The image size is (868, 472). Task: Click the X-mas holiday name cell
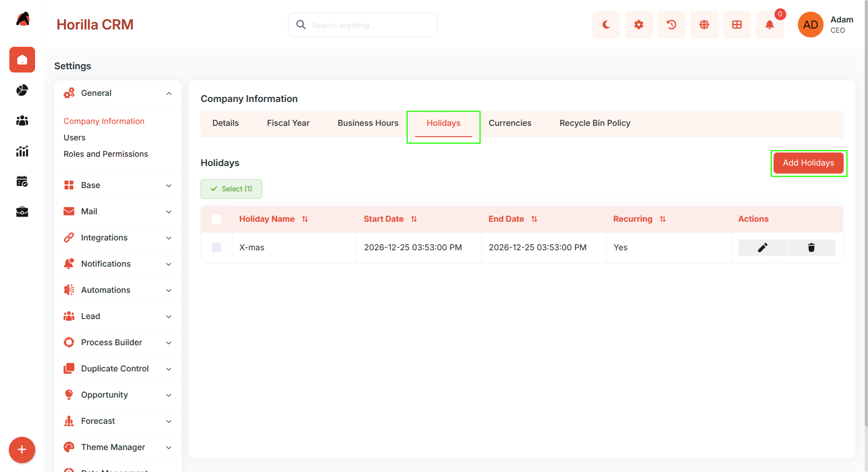point(294,247)
